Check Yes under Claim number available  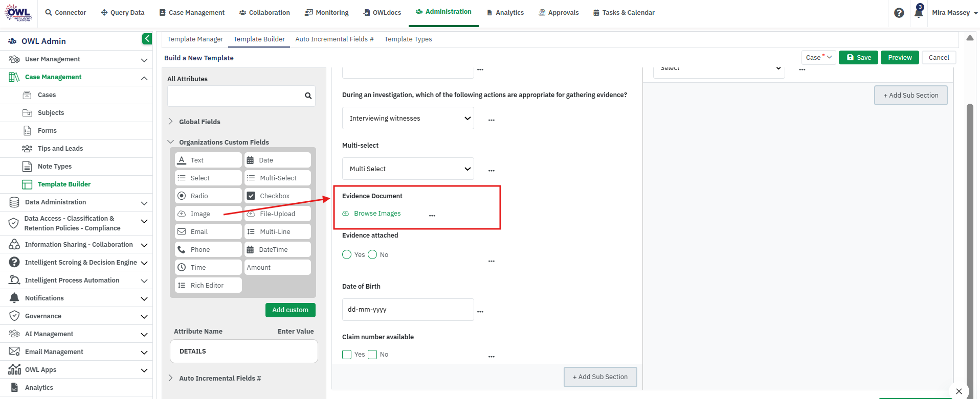tap(347, 354)
